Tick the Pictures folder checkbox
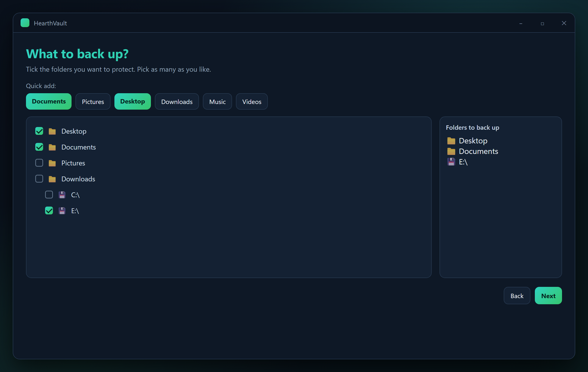Screen dimensions: 588x372 pyautogui.click(x=39, y=163)
